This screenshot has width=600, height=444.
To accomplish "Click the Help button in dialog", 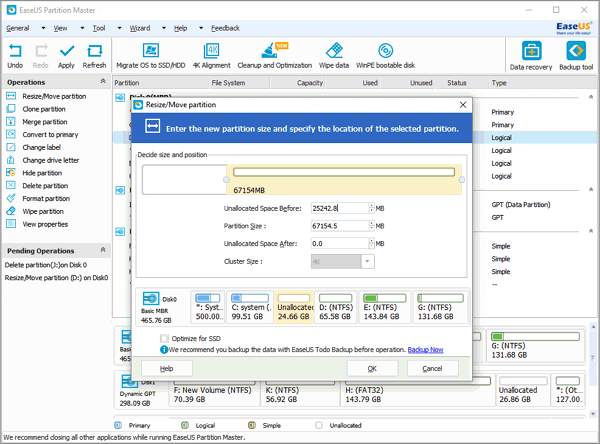I will pos(166,369).
